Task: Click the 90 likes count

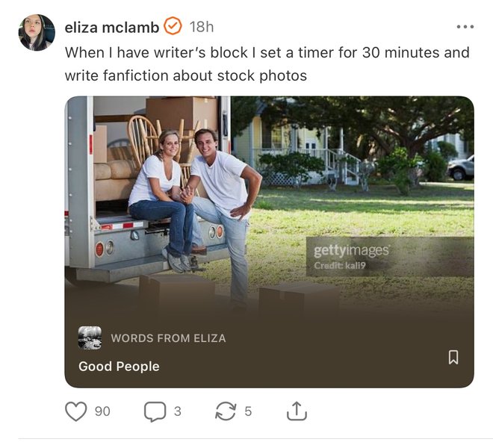Action: pos(102,411)
